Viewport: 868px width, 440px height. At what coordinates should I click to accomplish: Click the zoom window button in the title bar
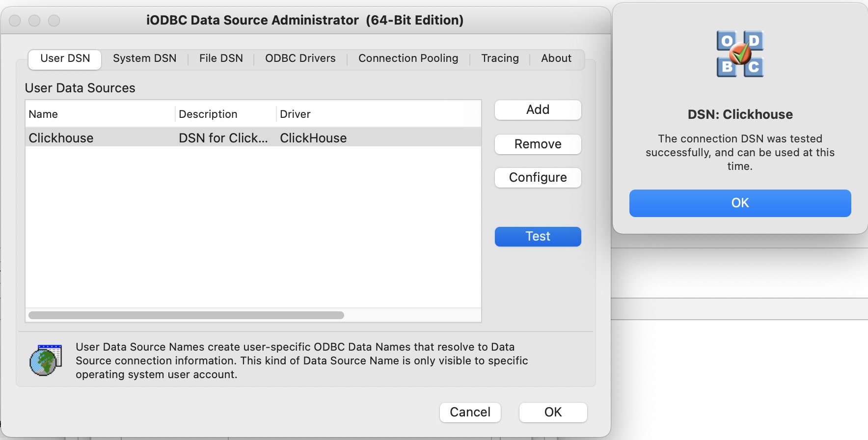tap(54, 20)
